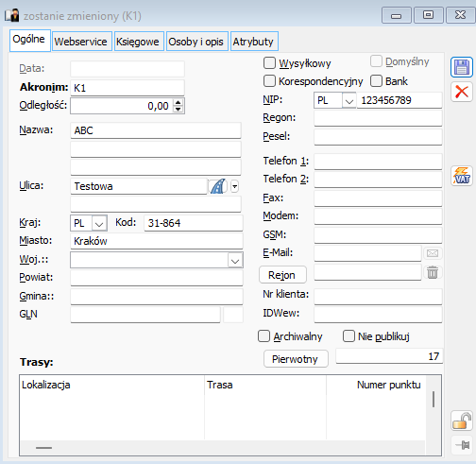
Task: Open the street map icon next to Ulica
Action: [218, 186]
